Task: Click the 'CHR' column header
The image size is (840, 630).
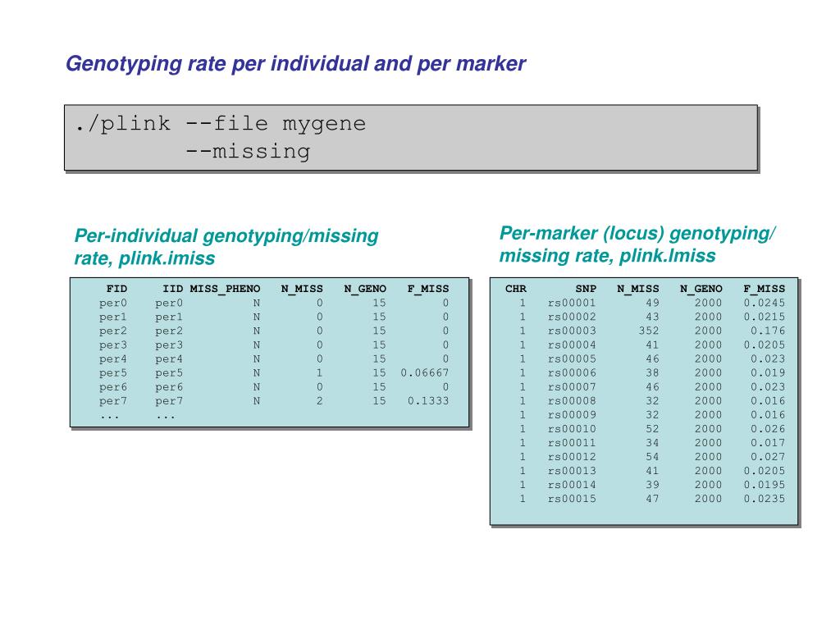Action: tap(516, 289)
